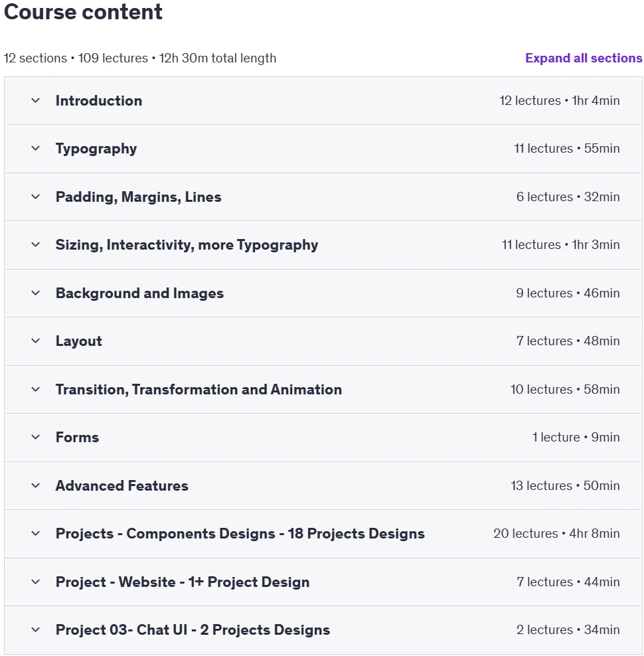Expand Project 03- Chat UI chevron
Image resolution: width=644 pixels, height=656 pixels.
pos(36,629)
